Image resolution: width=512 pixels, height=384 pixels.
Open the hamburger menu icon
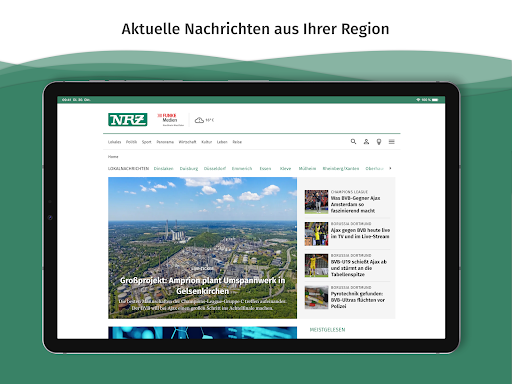392,142
